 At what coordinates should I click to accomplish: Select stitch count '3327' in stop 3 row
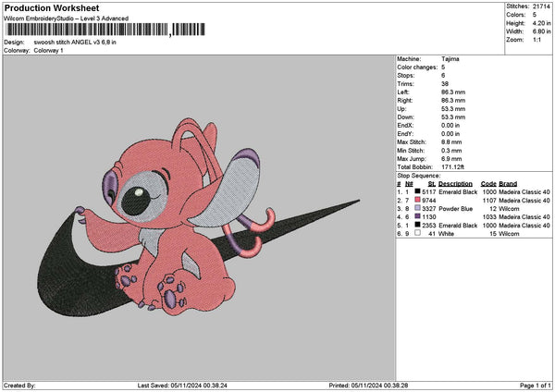pos(429,209)
